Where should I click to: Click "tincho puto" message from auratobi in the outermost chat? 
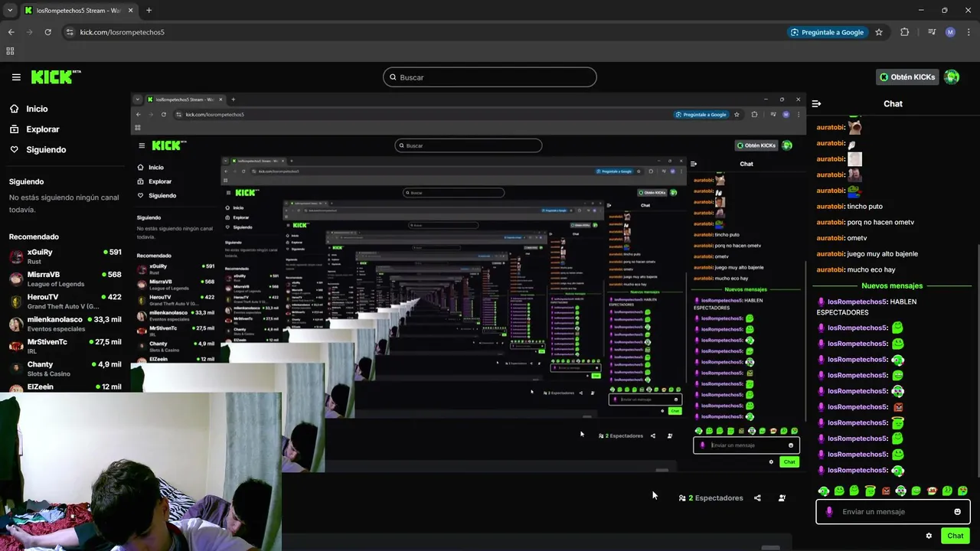[865, 207]
